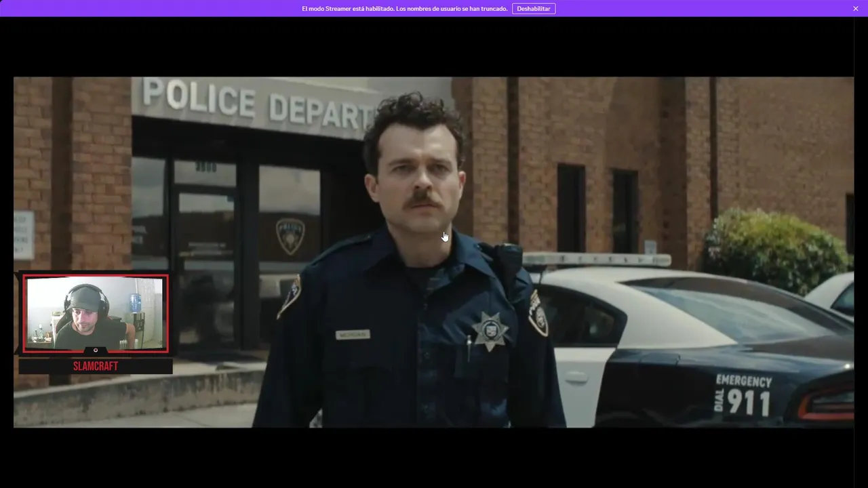Screen dimensions: 868x488
Task: Click the Streamer mode enabled message text
Action: tap(405, 9)
